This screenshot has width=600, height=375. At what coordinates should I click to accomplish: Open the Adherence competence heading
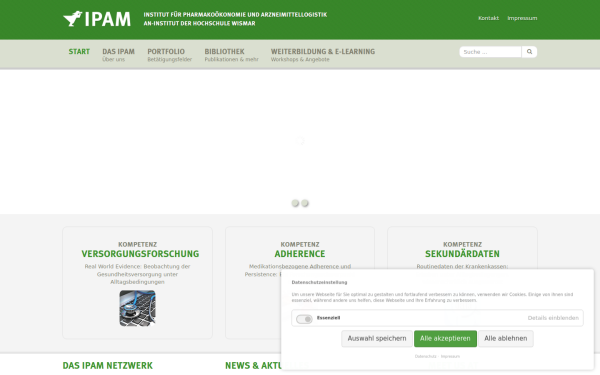[x=300, y=254]
